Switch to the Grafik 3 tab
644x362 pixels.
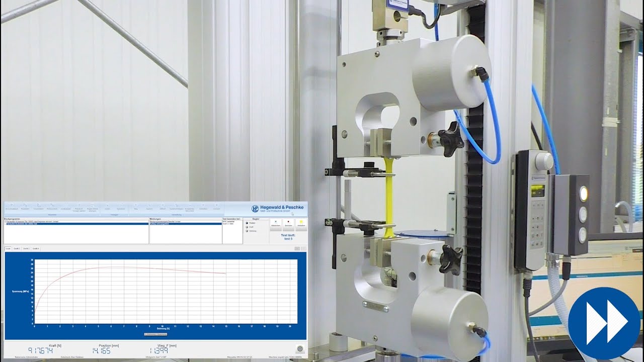click(27, 249)
